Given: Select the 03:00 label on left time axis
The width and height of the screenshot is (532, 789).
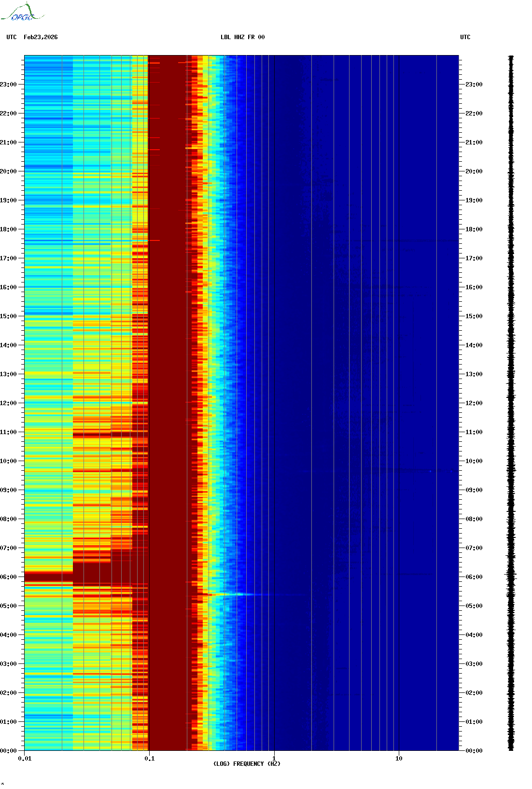Looking at the screenshot, I should [x=8, y=664].
